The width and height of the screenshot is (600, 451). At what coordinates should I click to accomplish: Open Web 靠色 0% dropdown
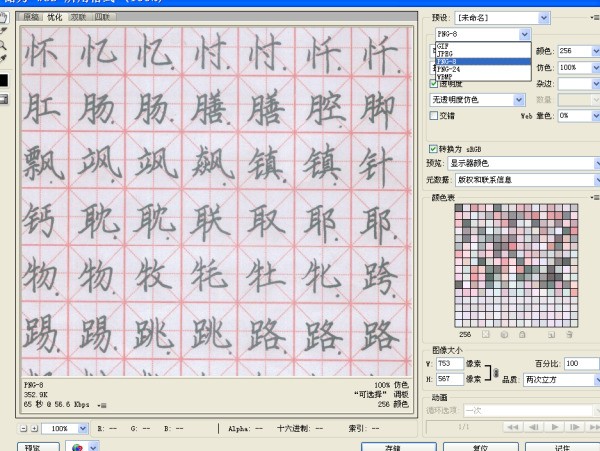[595, 115]
